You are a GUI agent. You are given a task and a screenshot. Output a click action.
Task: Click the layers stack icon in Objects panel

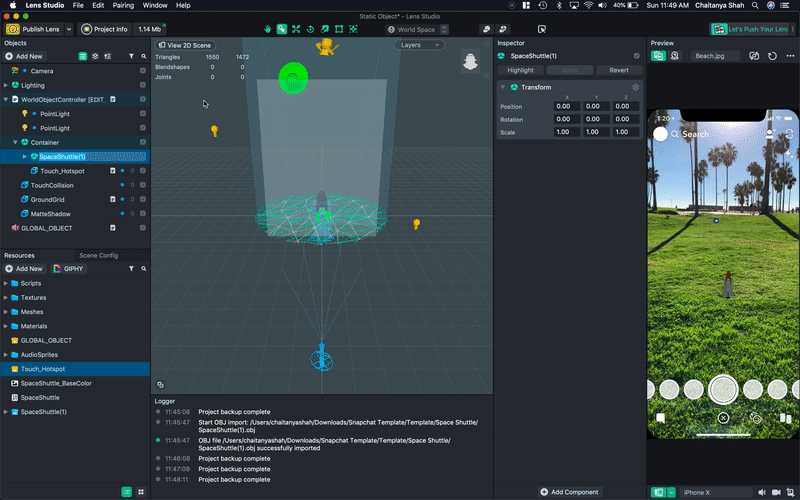[95, 56]
